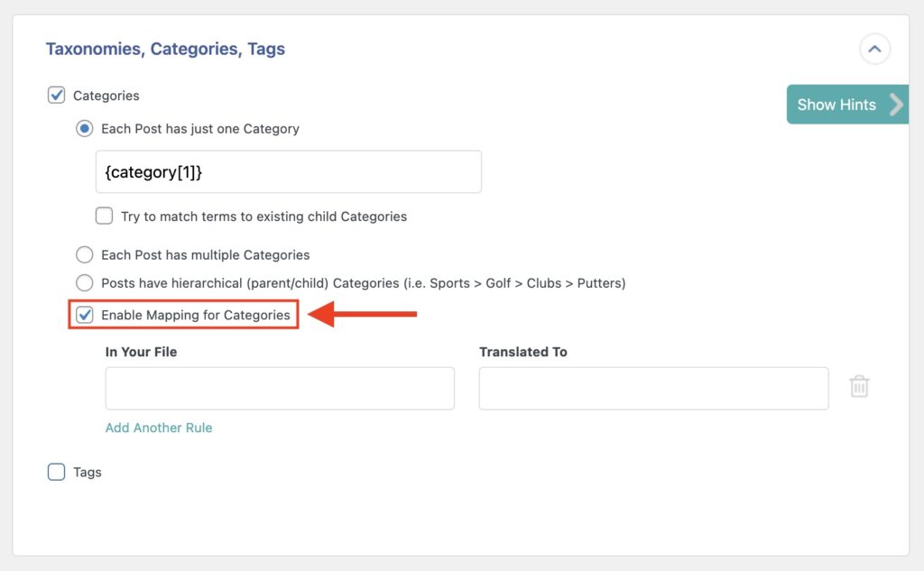Select 'Each Post has multiple Categories'
The image size is (924, 571).
[84, 254]
